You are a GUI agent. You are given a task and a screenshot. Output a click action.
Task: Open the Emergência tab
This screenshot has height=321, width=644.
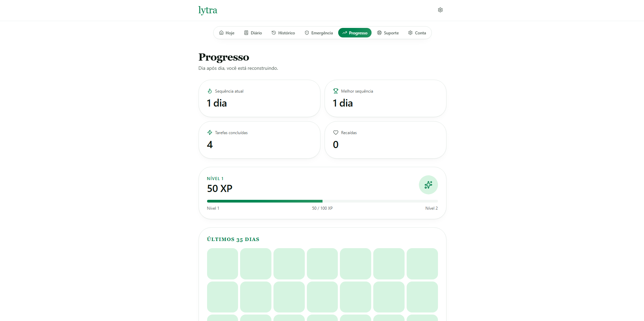click(319, 33)
